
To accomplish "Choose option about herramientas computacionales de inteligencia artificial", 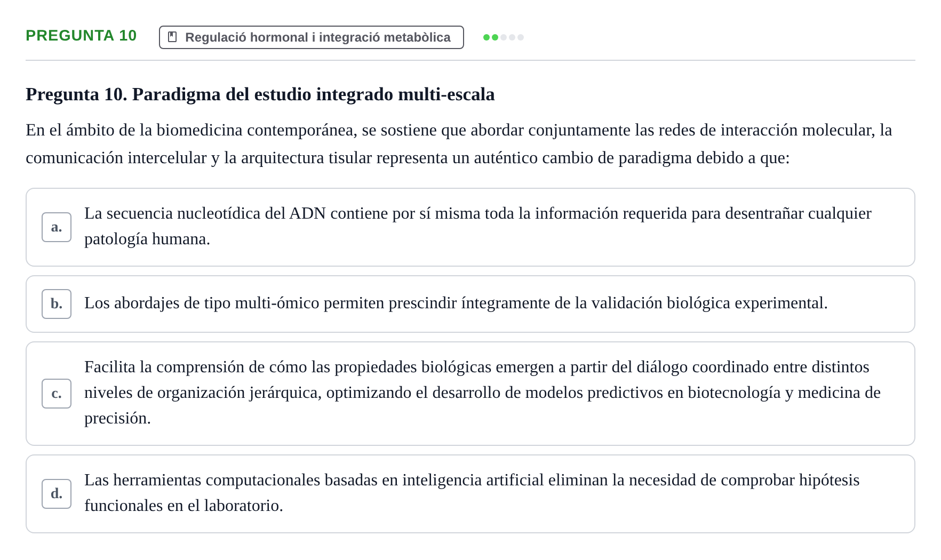I will (x=470, y=494).
